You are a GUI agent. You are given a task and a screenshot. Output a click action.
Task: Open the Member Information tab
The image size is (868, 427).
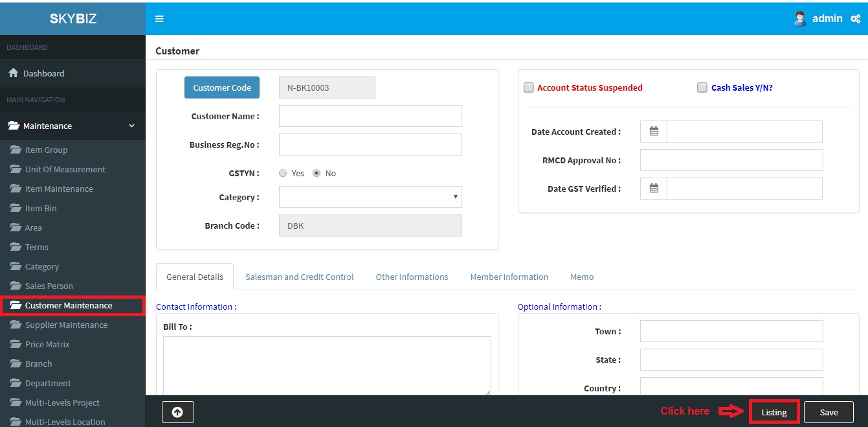[x=509, y=277]
